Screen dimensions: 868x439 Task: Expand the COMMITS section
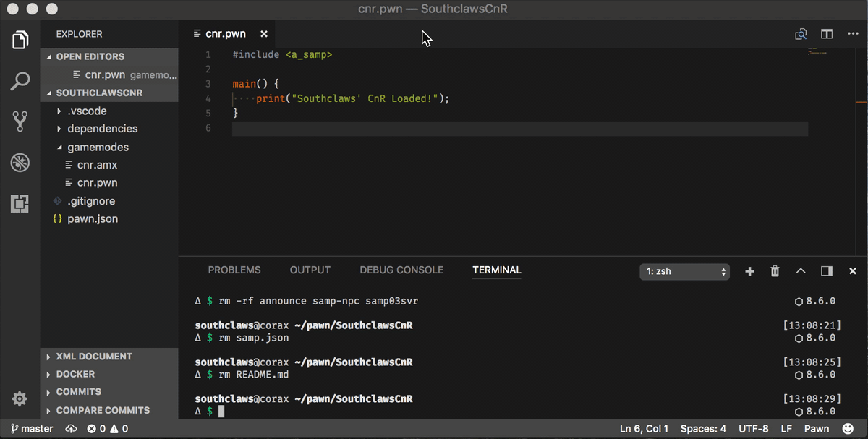[x=109, y=392]
